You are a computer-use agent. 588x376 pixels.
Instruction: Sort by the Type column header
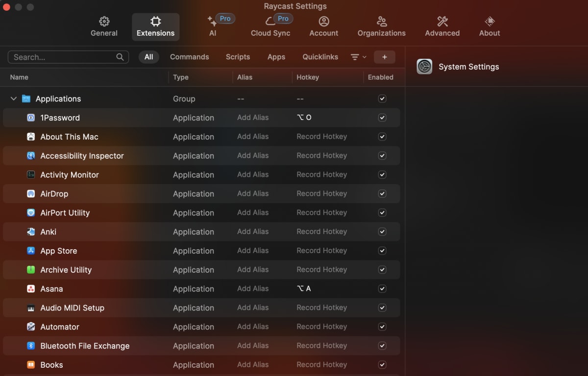181,77
